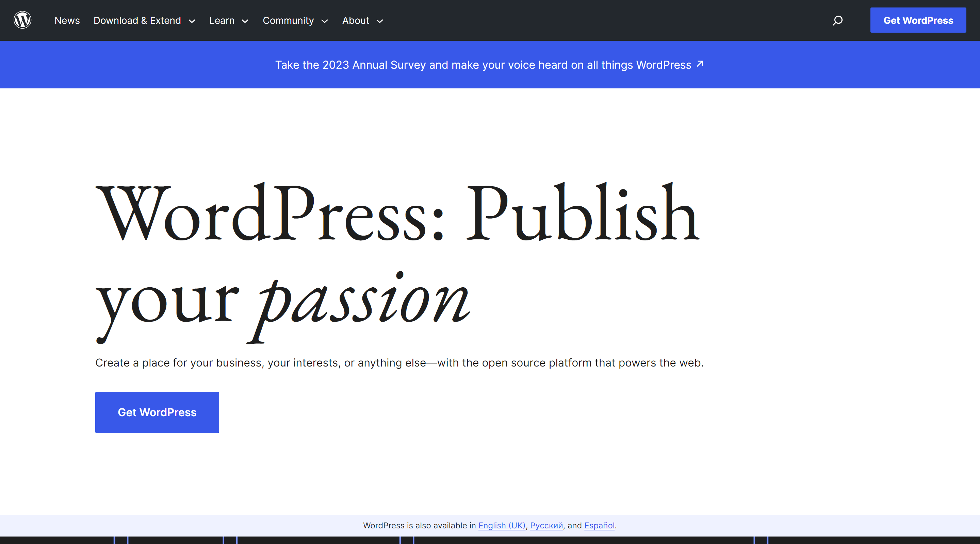Select the Community navigation item
Screen dimensions: 980x544
(288, 20)
